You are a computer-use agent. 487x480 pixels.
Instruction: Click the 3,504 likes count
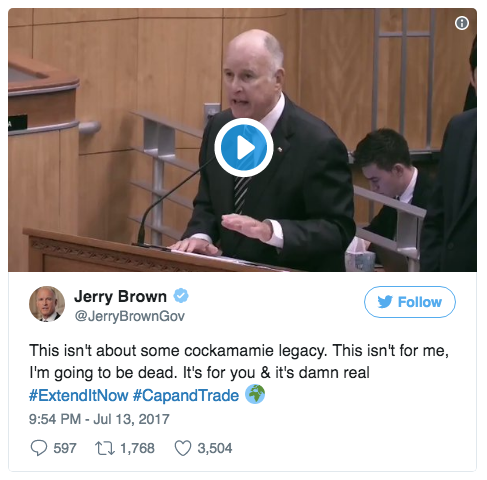[215, 448]
